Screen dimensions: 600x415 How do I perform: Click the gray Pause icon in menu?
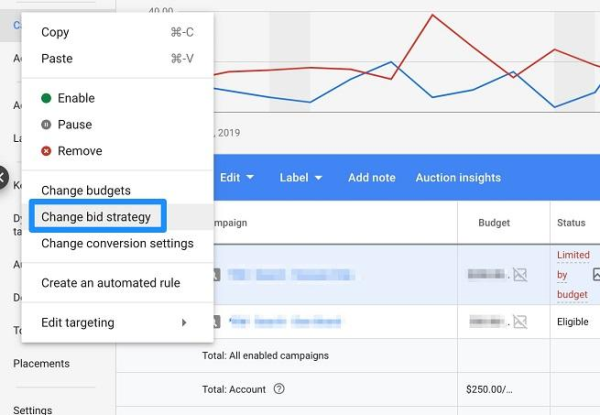[46, 125]
